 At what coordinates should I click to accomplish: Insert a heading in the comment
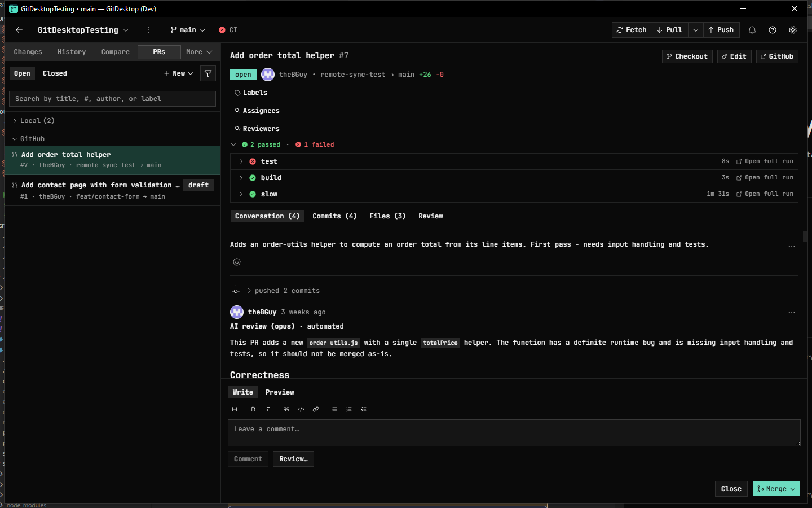point(235,409)
